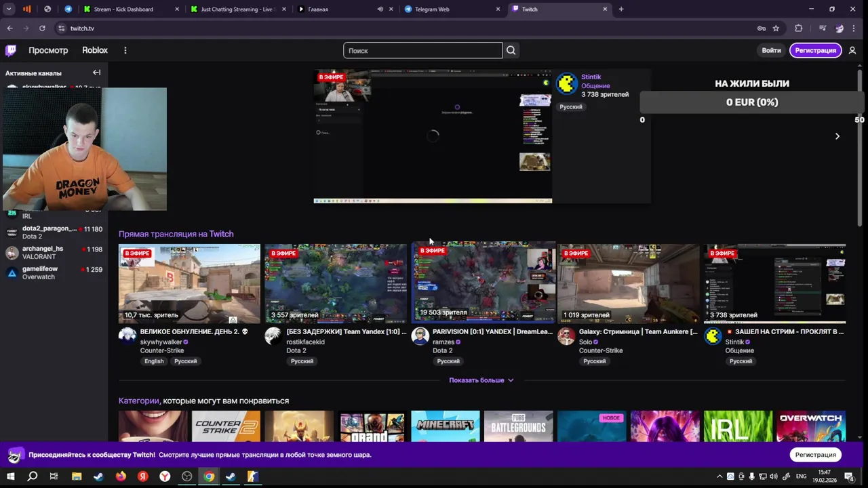
Task: Open Chrome tab search dropdown
Action: [9, 9]
